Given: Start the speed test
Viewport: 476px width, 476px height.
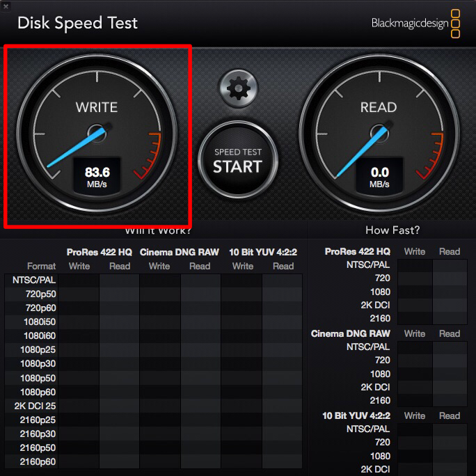Looking at the screenshot, I should tap(238, 160).
